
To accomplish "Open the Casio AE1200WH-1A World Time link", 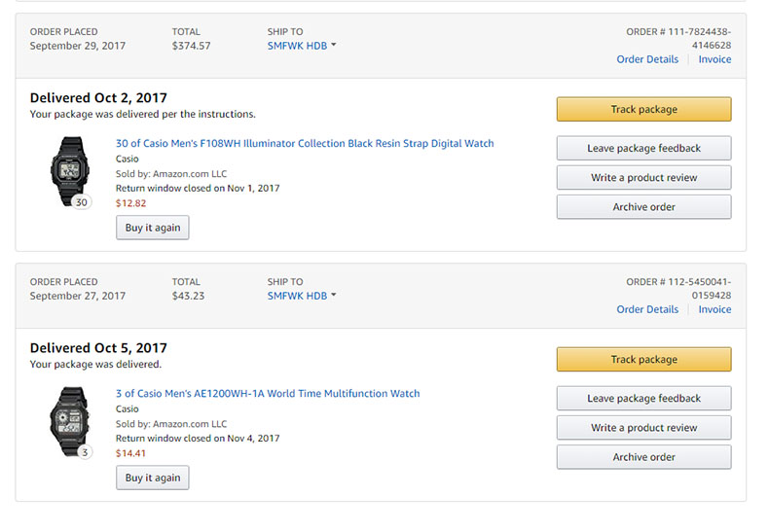I will pyautogui.click(x=268, y=394).
